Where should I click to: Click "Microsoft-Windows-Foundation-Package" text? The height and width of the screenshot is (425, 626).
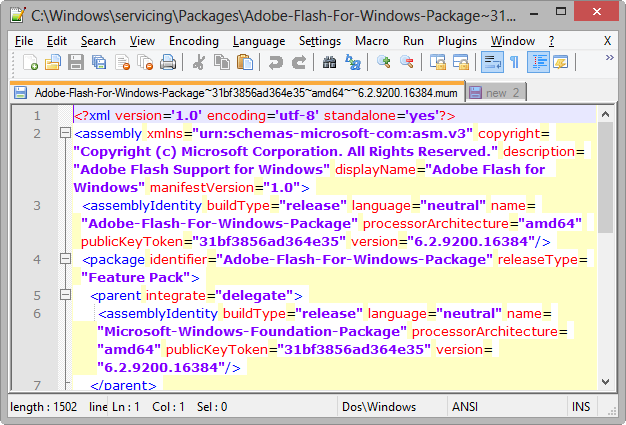(252, 331)
